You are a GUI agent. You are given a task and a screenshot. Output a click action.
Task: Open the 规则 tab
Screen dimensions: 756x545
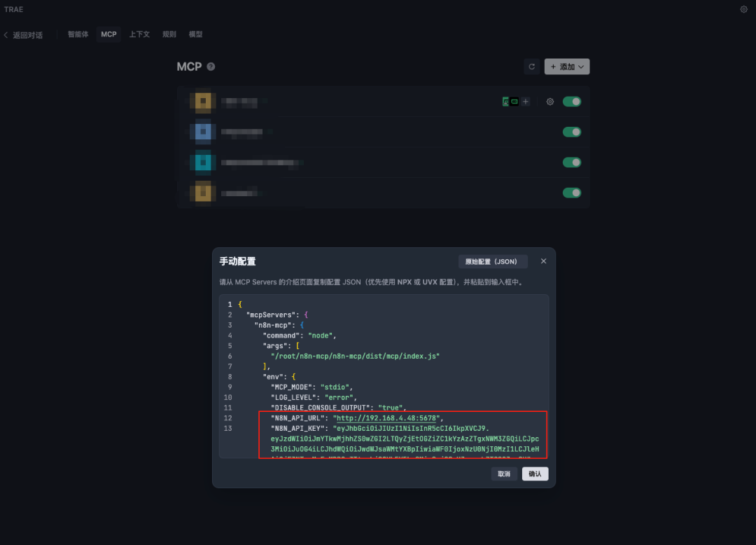pyautogui.click(x=169, y=34)
